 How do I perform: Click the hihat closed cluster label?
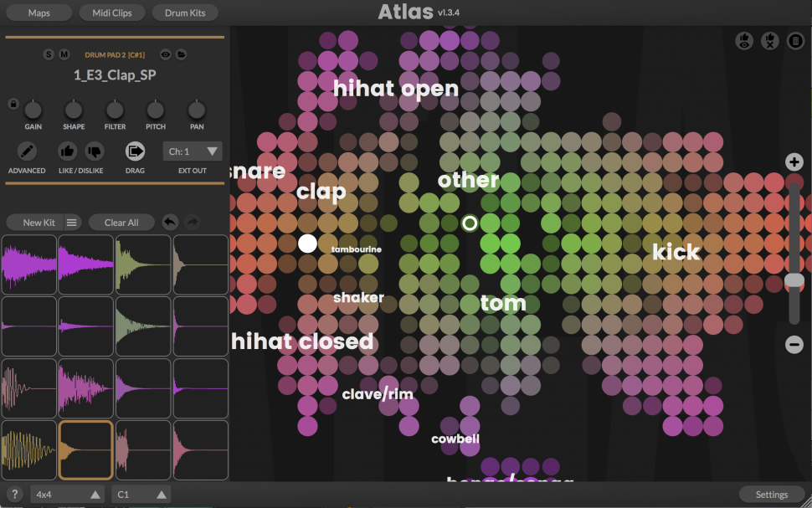302,341
